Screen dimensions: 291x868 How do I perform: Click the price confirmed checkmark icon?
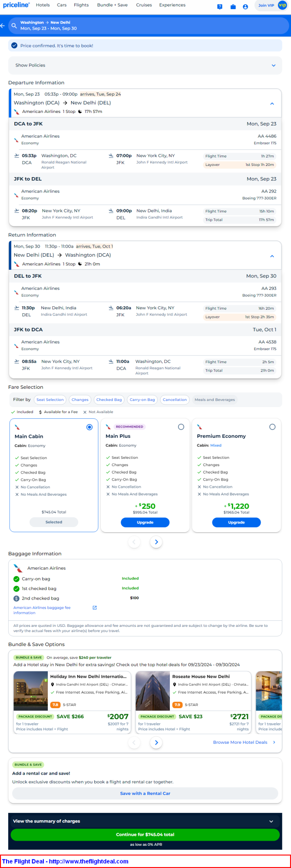click(14, 46)
